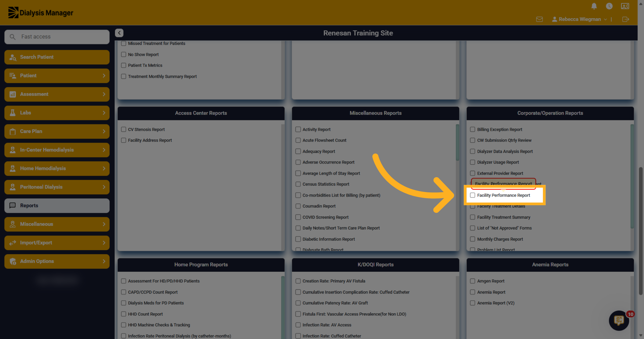The width and height of the screenshot is (644, 339).
Task: Click the Assessment chart icon
Action: click(x=13, y=94)
